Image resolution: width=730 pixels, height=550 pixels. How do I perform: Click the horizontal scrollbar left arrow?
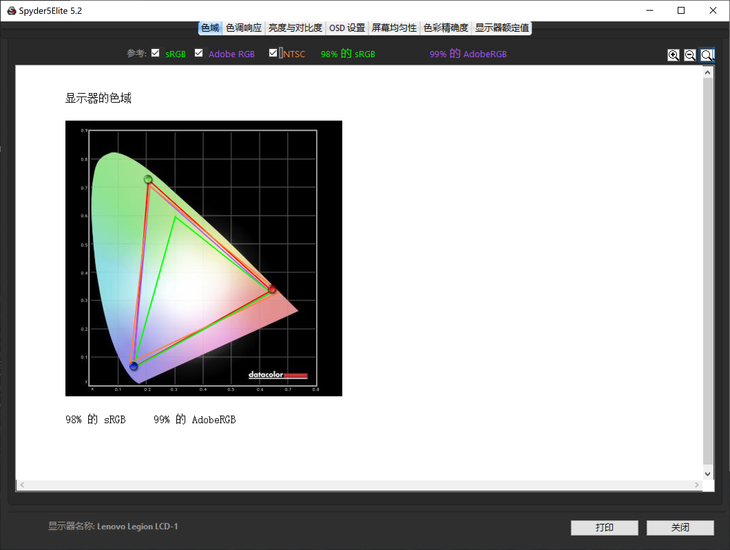coord(22,485)
